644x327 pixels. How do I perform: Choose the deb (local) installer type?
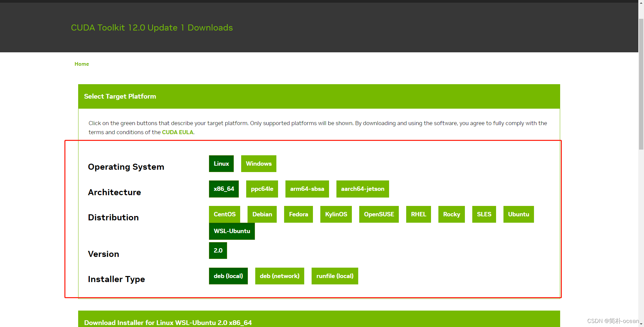(x=228, y=276)
